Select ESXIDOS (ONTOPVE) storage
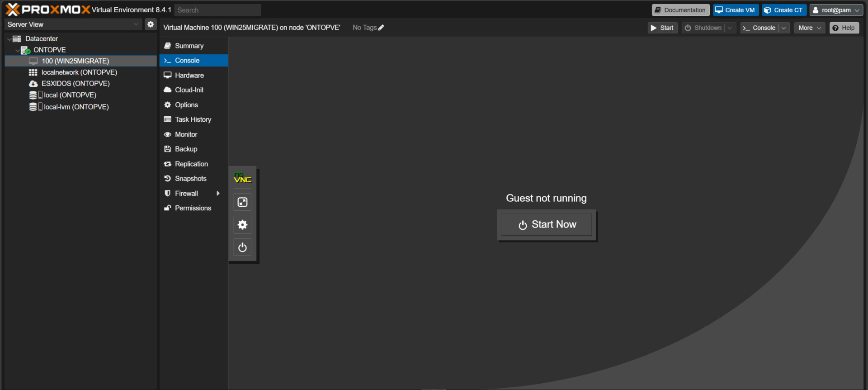 pyautogui.click(x=75, y=84)
